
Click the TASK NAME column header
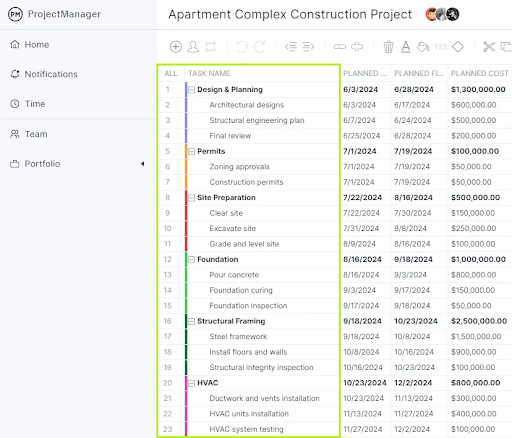tap(209, 73)
